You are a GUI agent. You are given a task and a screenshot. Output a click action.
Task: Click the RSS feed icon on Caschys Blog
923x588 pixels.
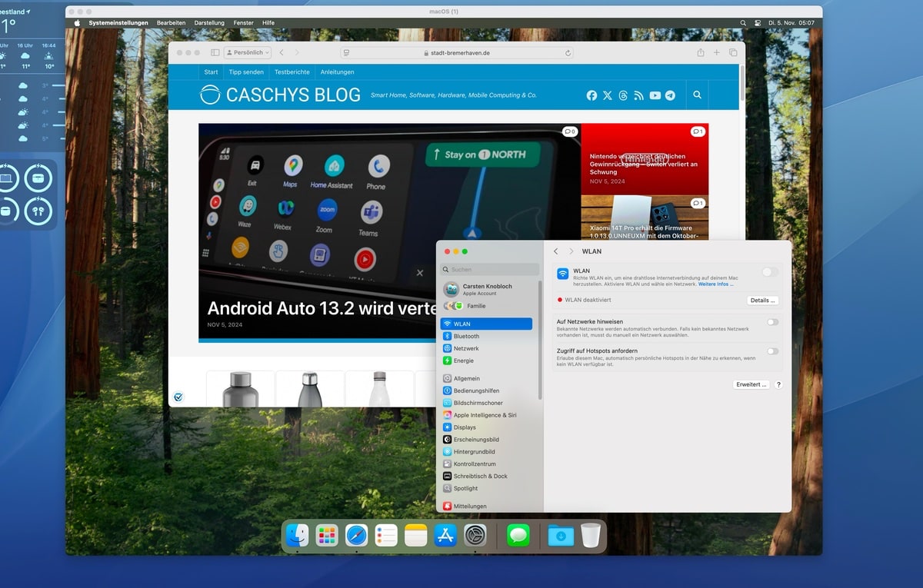638,95
